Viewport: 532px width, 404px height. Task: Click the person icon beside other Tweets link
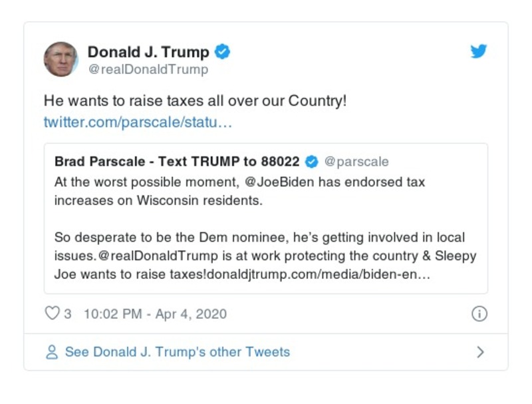pos(51,352)
